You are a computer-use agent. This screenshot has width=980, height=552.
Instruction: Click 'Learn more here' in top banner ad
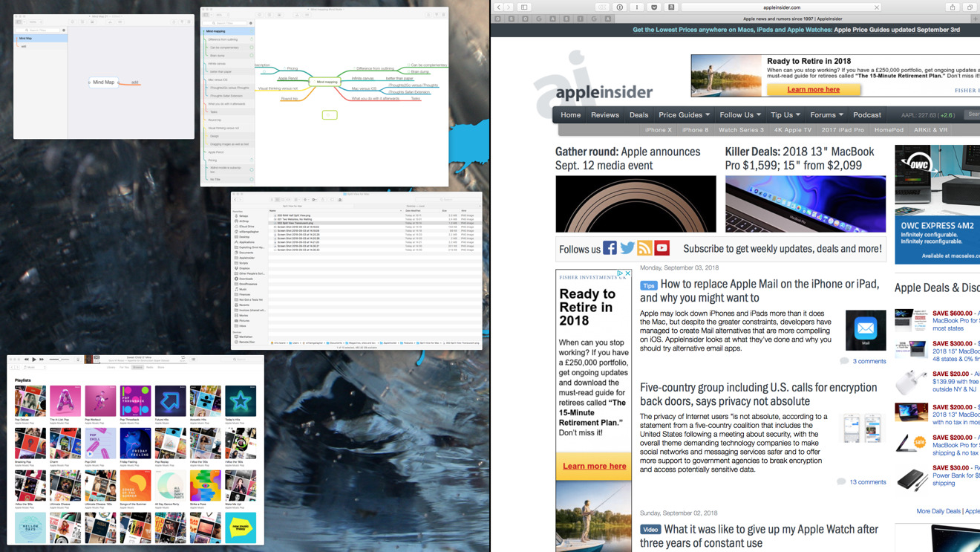click(x=813, y=90)
